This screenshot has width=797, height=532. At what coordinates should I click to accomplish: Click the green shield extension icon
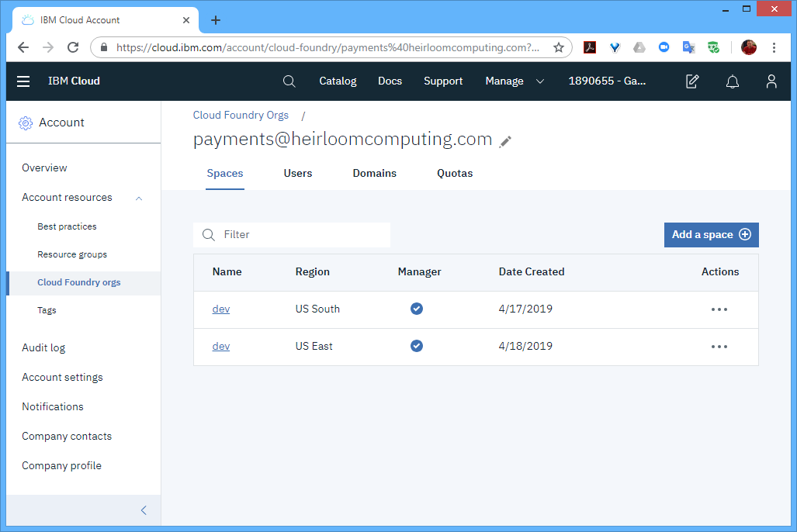pyautogui.click(x=714, y=48)
